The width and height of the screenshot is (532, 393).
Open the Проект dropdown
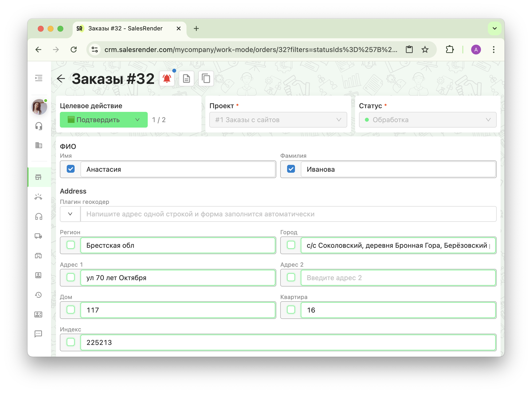pyautogui.click(x=278, y=120)
